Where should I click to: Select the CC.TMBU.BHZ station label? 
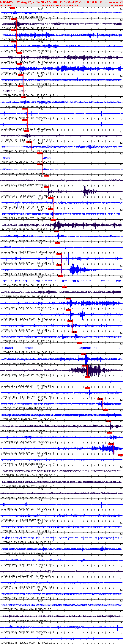click(x=28, y=296)
